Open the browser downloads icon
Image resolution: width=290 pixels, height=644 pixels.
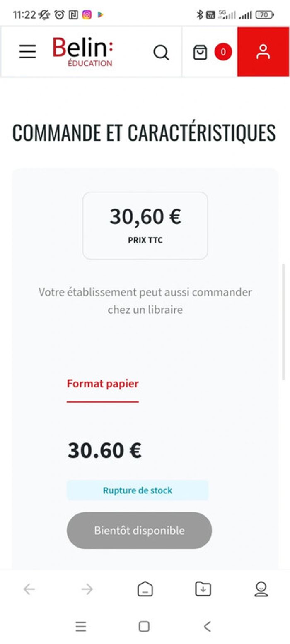click(x=203, y=590)
